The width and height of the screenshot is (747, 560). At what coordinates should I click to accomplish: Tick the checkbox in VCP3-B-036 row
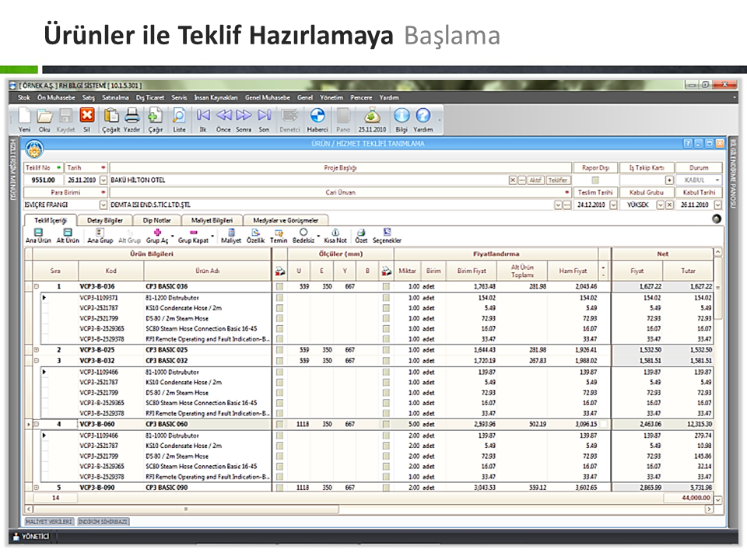tap(280, 286)
